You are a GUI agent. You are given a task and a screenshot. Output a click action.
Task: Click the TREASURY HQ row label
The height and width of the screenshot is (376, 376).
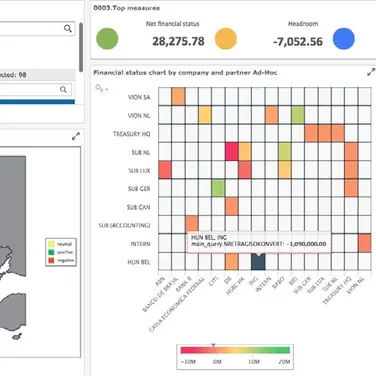tap(132, 134)
